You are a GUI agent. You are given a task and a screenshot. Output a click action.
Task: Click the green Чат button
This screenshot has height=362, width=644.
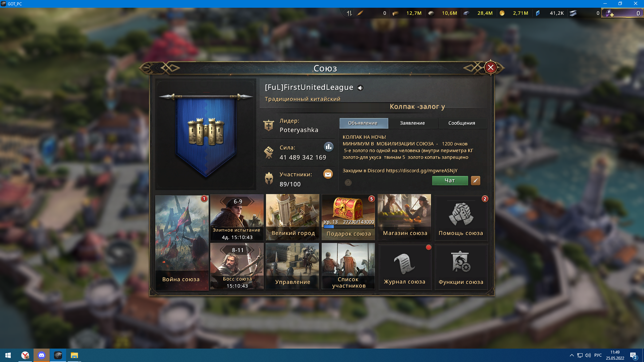(450, 181)
